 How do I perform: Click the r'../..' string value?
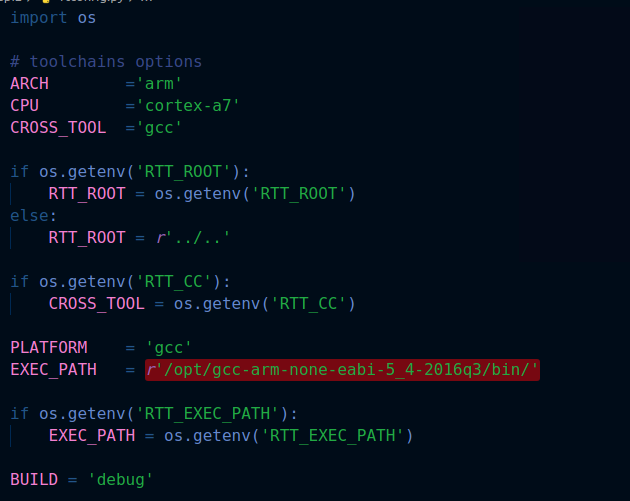click(193, 237)
